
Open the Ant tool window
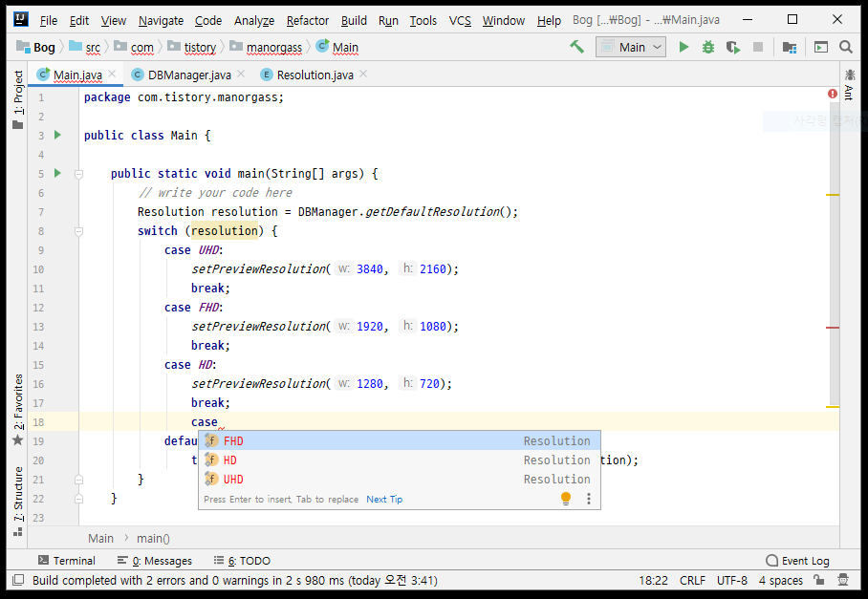[x=849, y=85]
